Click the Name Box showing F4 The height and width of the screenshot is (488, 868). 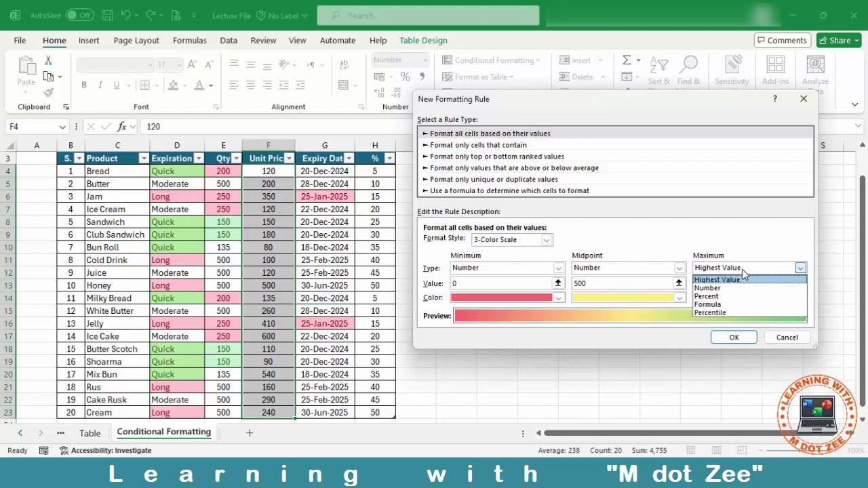coord(37,127)
